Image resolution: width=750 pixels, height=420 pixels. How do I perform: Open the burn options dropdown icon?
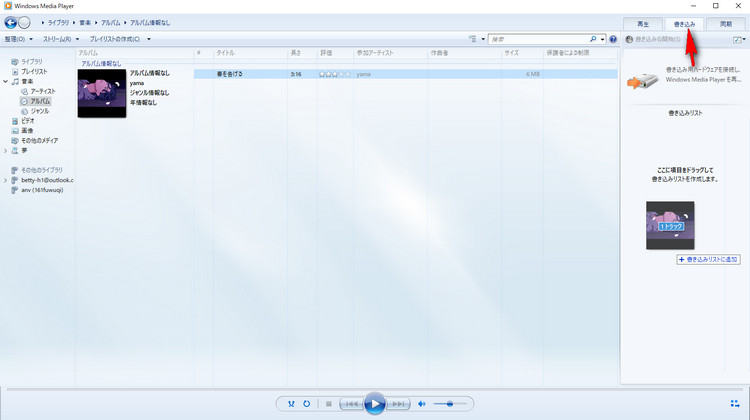(739, 39)
